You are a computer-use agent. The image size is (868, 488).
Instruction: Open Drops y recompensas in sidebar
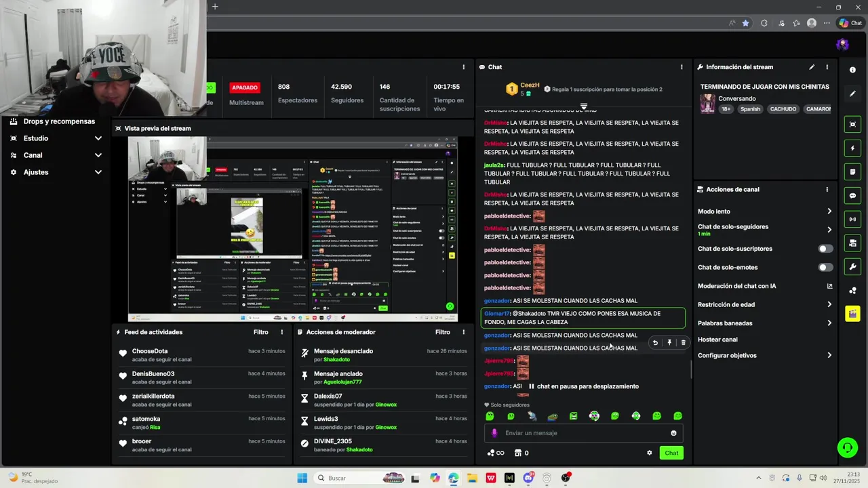[x=59, y=121]
